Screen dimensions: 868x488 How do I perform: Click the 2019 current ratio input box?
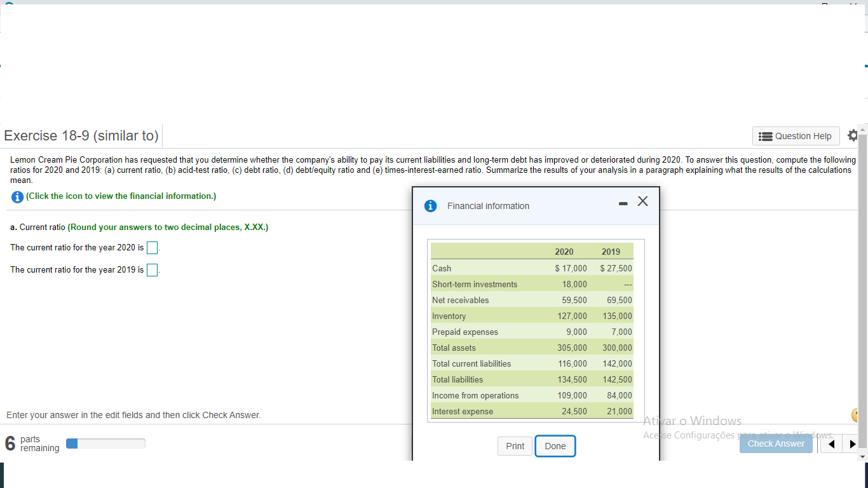tap(153, 270)
